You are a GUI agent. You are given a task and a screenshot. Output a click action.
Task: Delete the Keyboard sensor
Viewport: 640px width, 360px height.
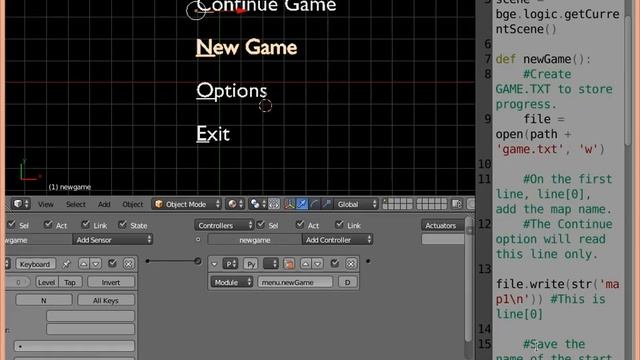pyautogui.click(x=129, y=264)
